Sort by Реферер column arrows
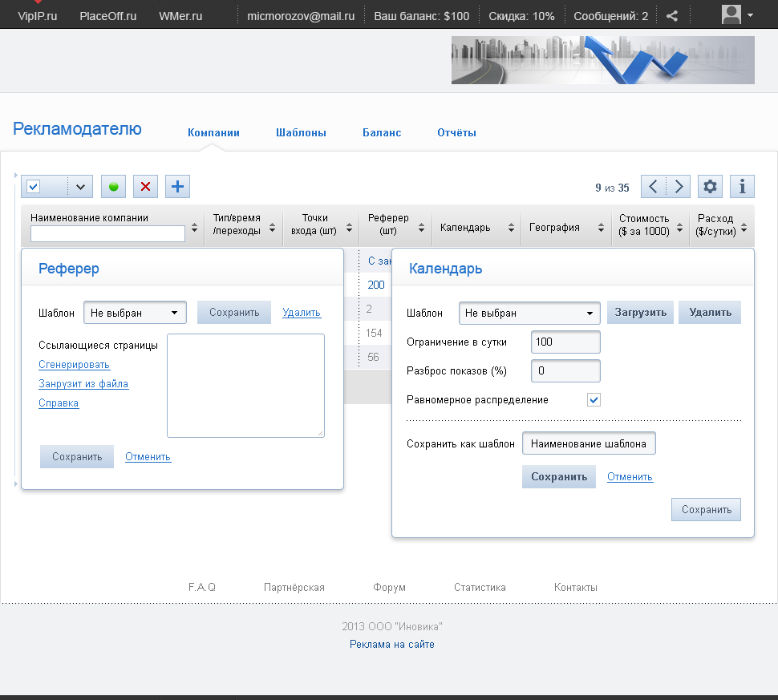 421,228
